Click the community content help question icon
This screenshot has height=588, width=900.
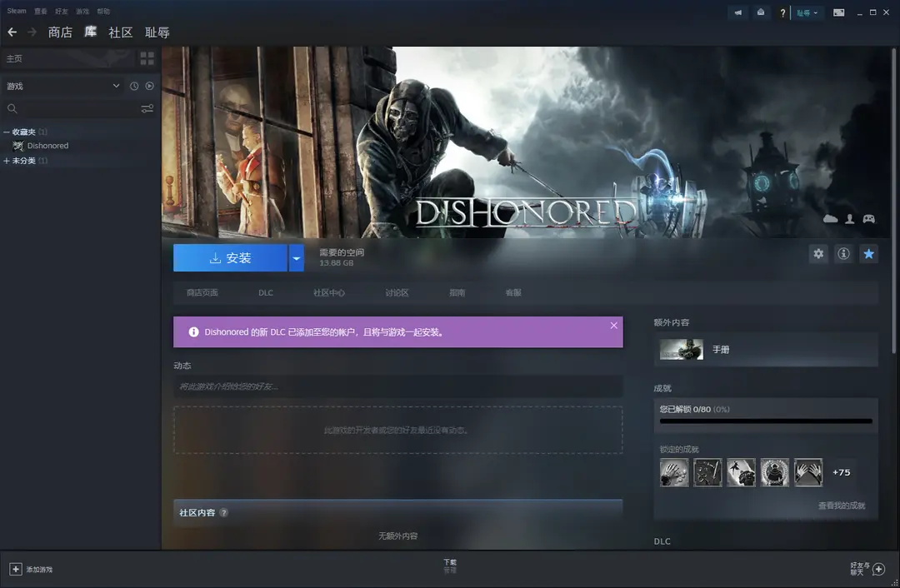pyautogui.click(x=224, y=512)
